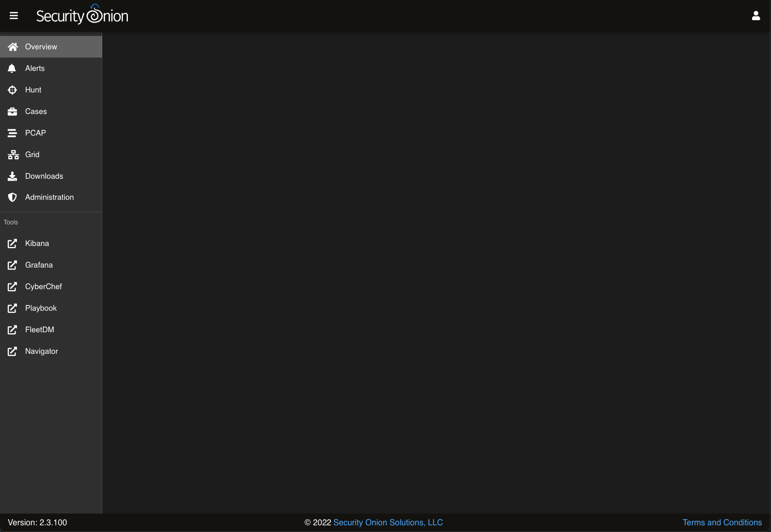Click the Security Onion logo
The width and height of the screenshot is (771, 532).
82,15
